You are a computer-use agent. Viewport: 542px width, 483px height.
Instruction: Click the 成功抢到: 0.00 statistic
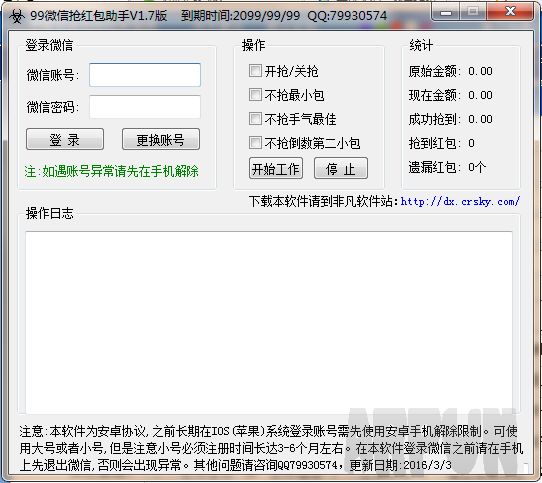[450, 119]
